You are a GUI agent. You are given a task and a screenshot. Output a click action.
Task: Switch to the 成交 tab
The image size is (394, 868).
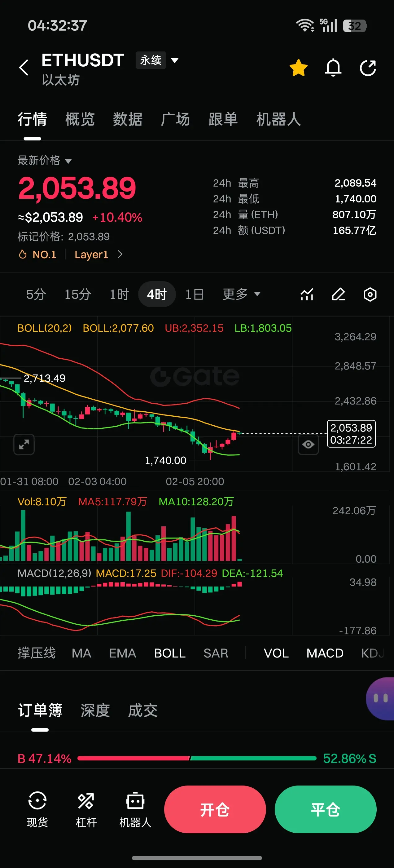[143, 710]
